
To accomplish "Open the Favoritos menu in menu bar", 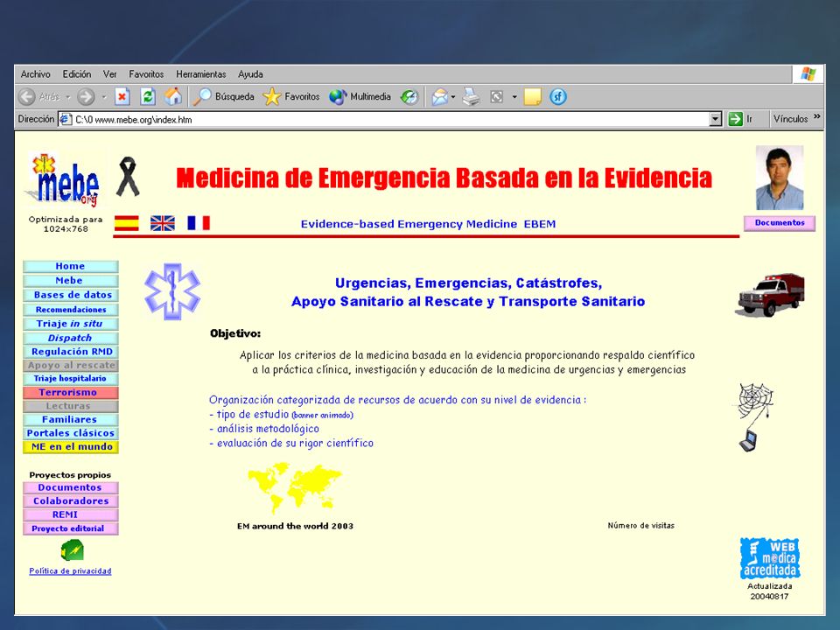I will click(146, 74).
